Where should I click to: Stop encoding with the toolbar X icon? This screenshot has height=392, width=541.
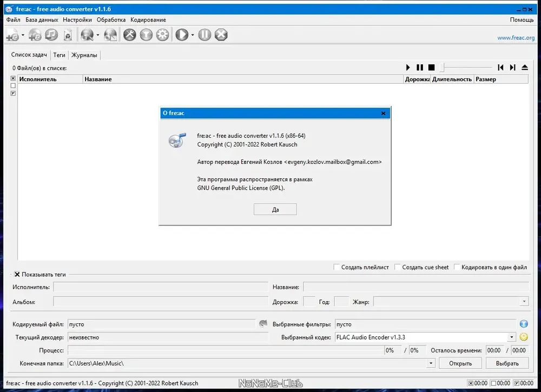[221, 35]
